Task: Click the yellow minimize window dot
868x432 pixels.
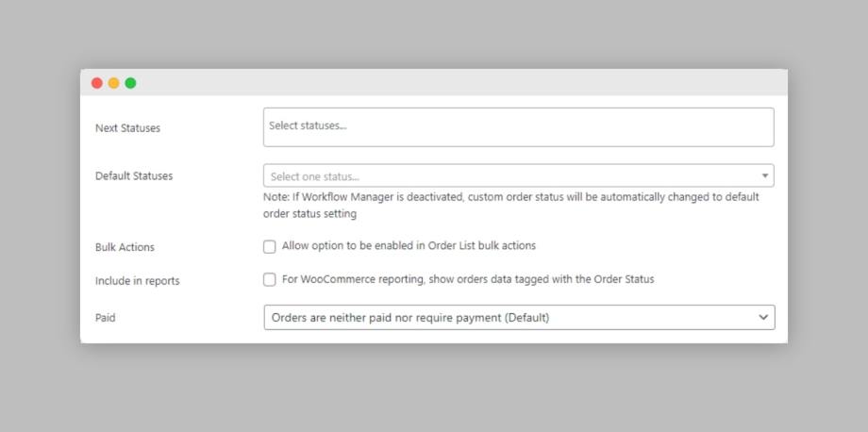Action: 113,83
